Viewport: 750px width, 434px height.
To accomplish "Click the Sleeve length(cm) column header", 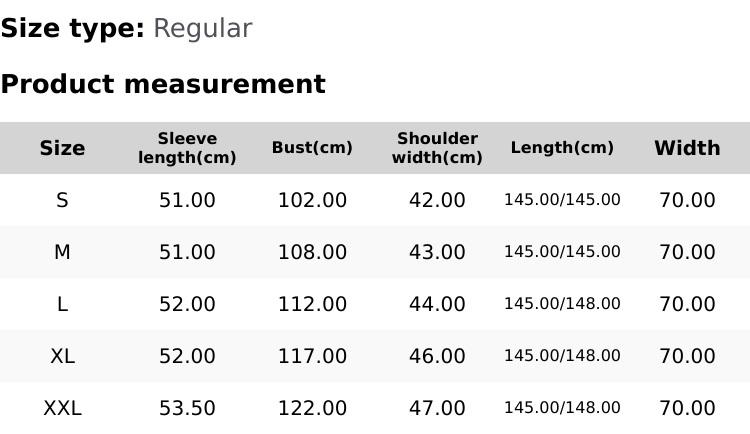I will coord(187,148).
